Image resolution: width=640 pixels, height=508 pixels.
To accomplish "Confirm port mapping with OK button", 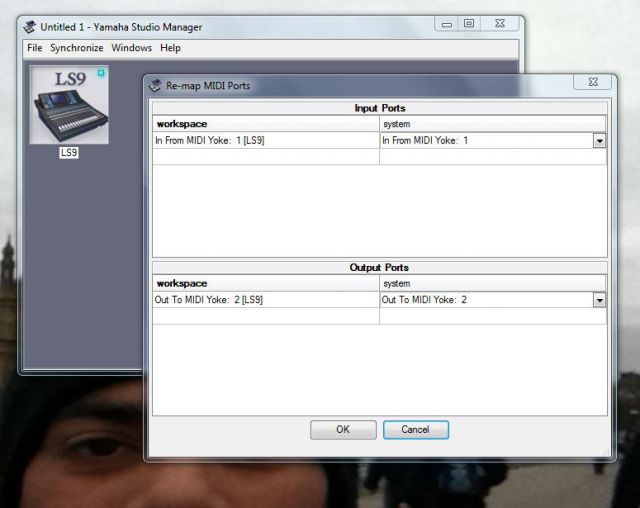I will (x=343, y=430).
